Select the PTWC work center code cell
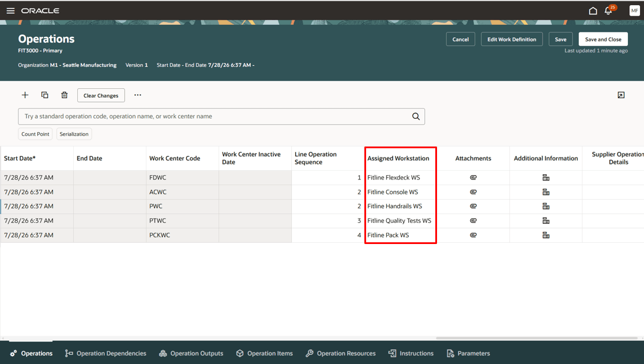 (182, 220)
